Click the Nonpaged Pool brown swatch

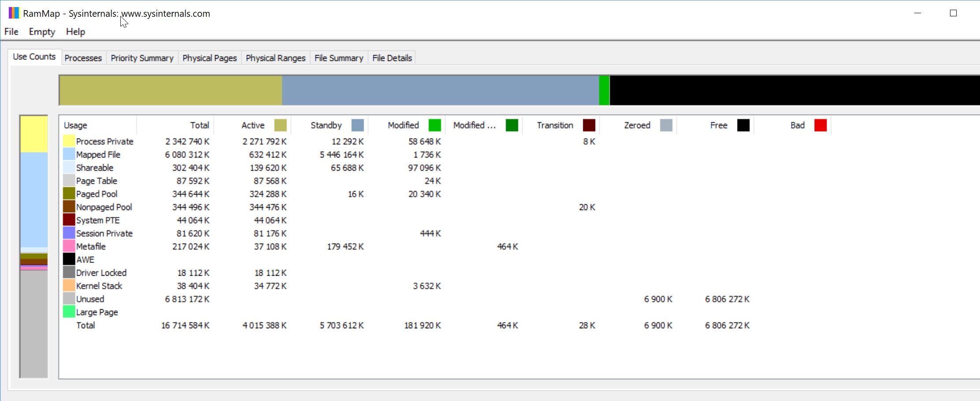pyautogui.click(x=69, y=207)
